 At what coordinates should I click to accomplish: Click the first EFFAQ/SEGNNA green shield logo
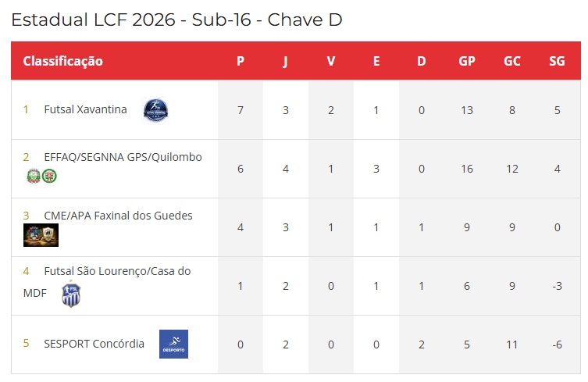click(34, 176)
